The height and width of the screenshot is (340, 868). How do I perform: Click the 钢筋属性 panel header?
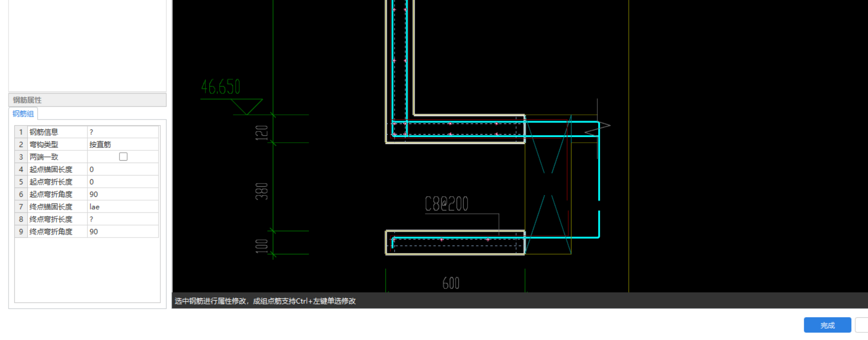pyautogui.click(x=87, y=100)
